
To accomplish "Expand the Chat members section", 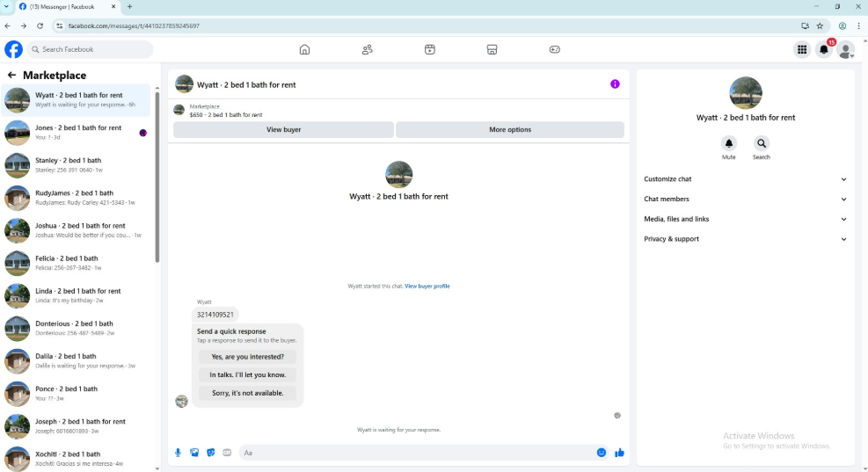I will click(x=745, y=199).
